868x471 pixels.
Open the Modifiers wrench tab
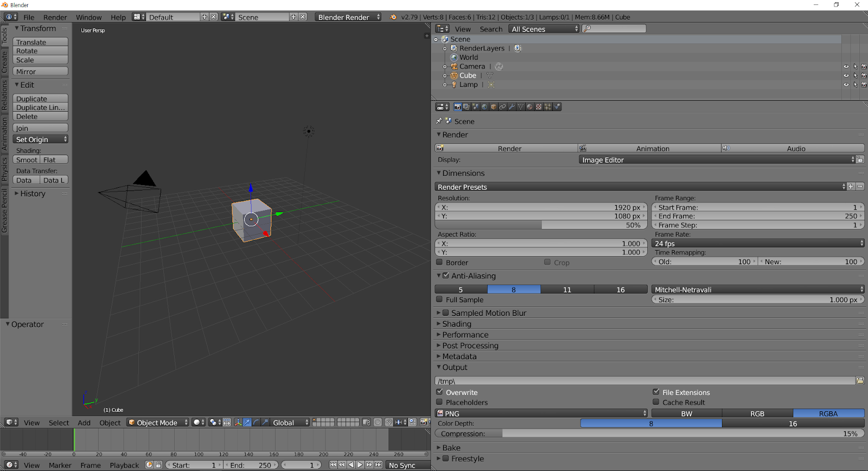tap(512, 107)
